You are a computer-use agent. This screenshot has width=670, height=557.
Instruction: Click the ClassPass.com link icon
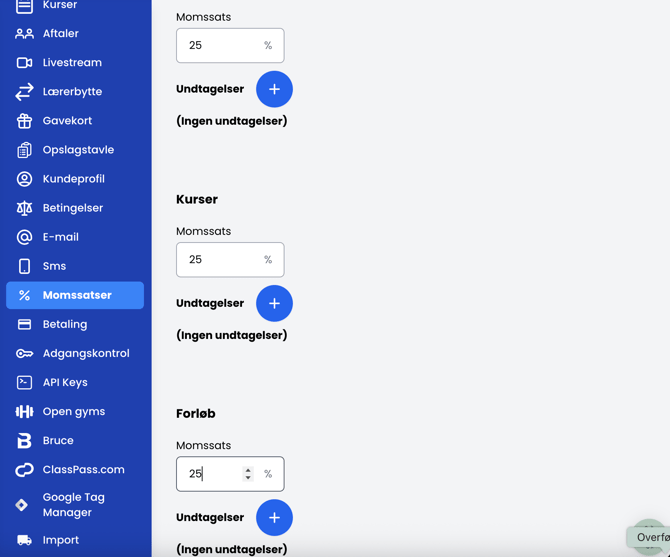[x=24, y=469]
